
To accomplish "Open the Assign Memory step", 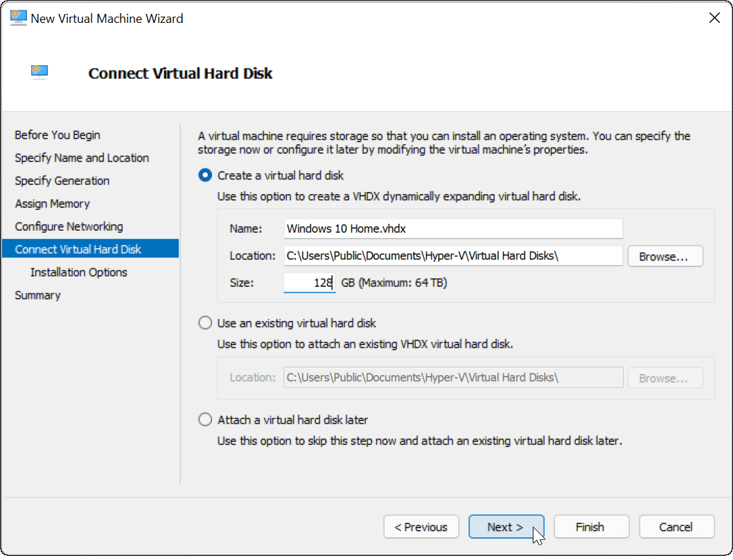I will 53,204.
